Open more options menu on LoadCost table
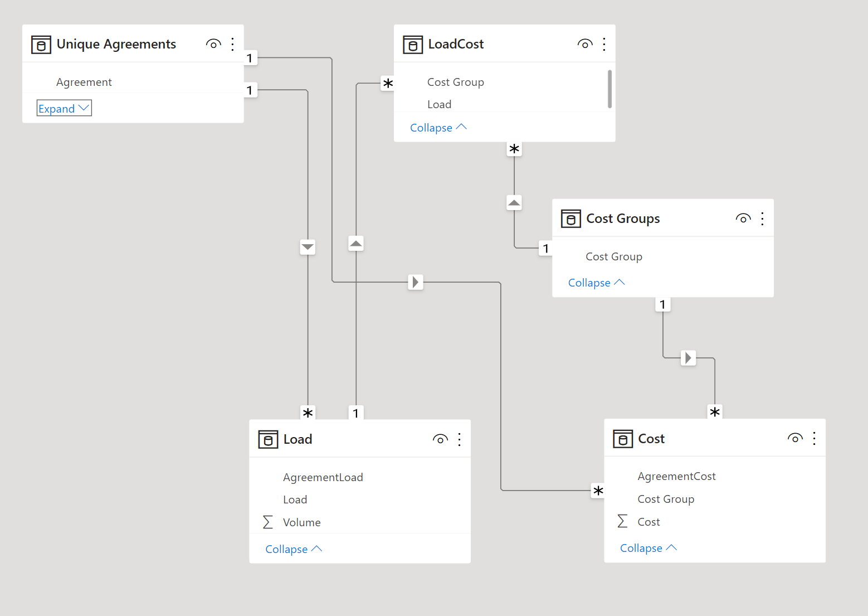 [604, 44]
